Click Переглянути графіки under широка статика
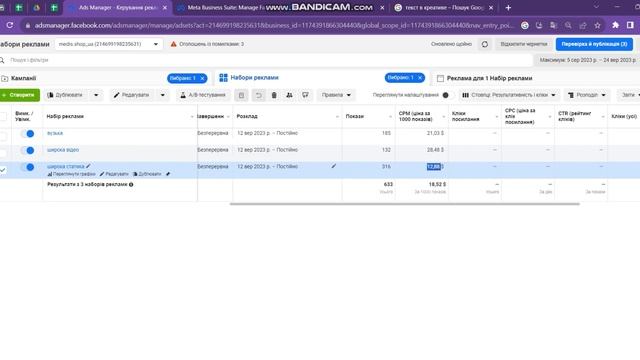The height and width of the screenshot is (360, 640). pos(71,174)
